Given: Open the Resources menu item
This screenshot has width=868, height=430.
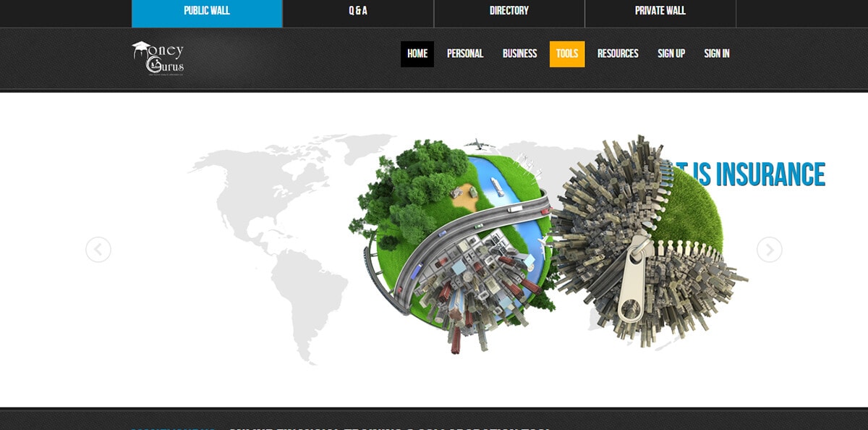Looking at the screenshot, I should click(x=618, y=54).
